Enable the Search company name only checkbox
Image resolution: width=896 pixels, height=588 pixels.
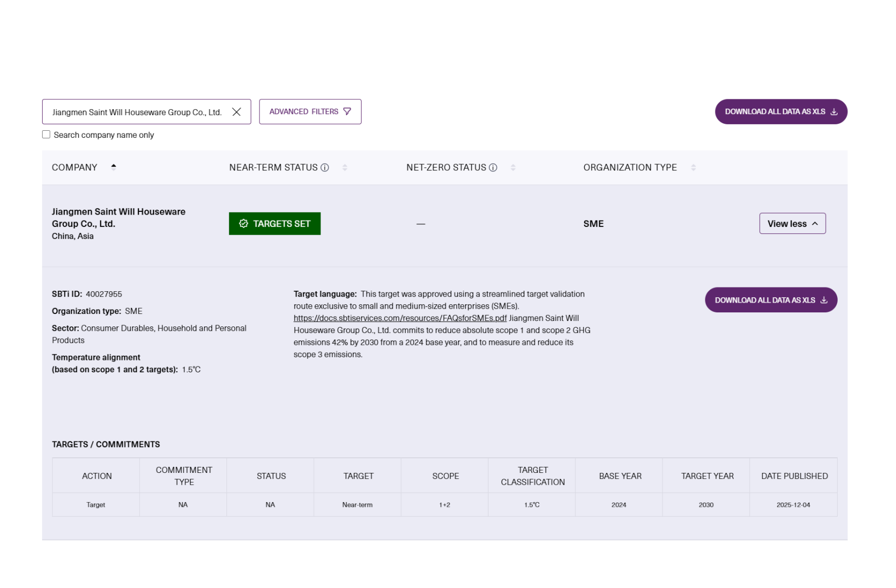pyautogui.click(x=46, y=135)
